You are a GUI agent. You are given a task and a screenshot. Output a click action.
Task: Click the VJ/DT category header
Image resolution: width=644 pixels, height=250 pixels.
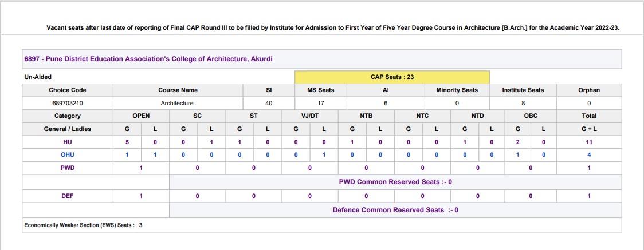309,116
